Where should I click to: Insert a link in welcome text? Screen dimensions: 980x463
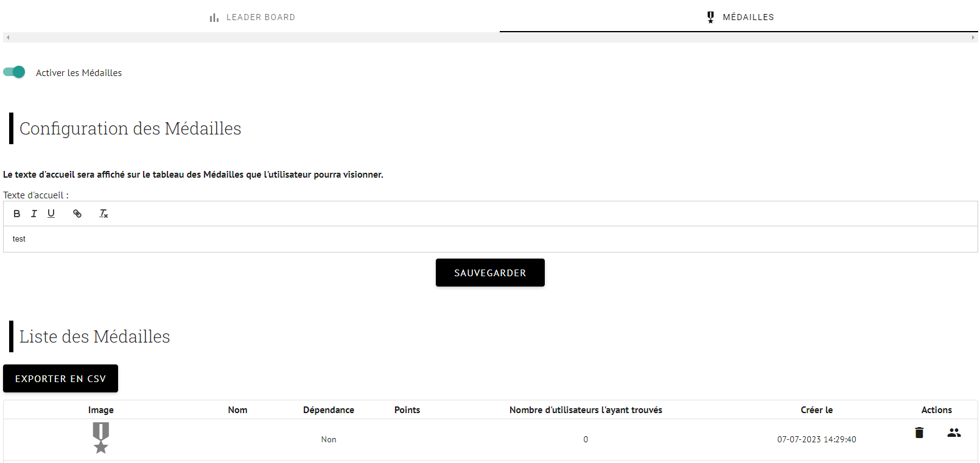[77, 214]
